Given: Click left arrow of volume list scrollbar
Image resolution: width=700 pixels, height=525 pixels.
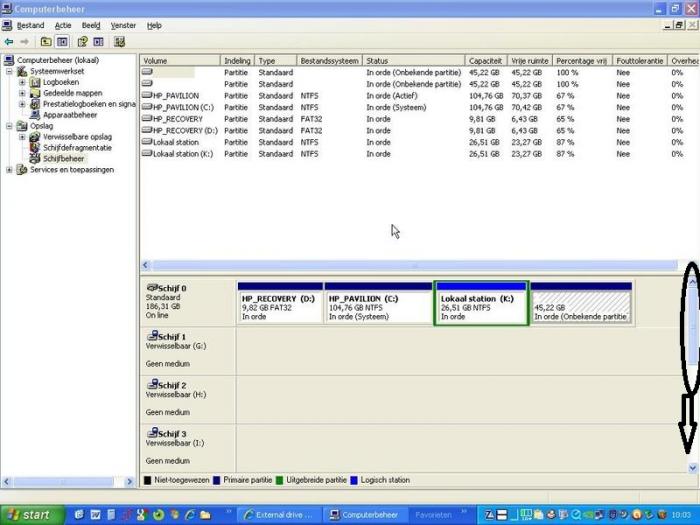Looking at the screenshot, I should (x=145, y=265).
